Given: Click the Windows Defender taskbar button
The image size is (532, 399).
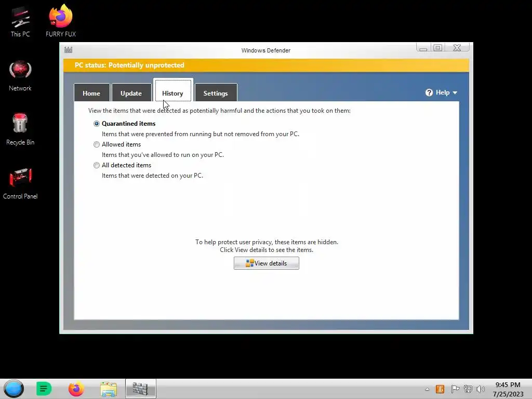Looking at the screenshot, I should click(140, 389).
